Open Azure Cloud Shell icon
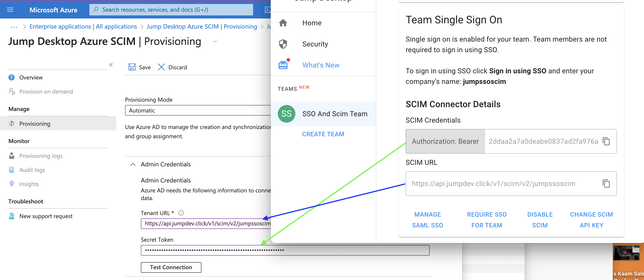The width and height of the screenshot is (644, 280). point(268,10)
